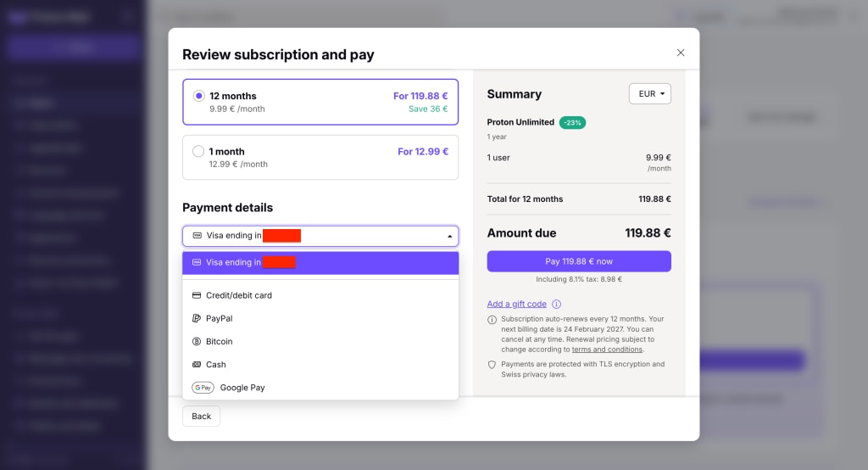
Task: Click the 'Payment details' heading
Action: (x=227, y=208)
